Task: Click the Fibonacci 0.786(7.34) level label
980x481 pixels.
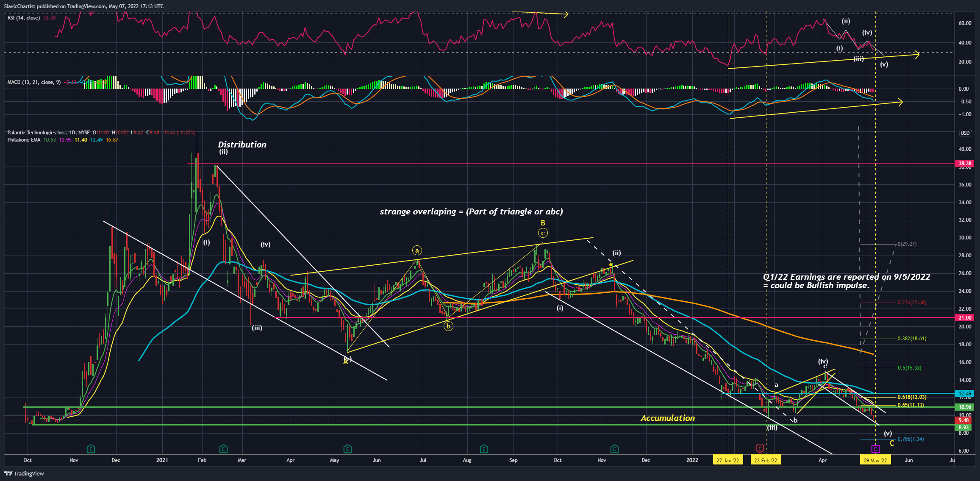Action: 911,439
